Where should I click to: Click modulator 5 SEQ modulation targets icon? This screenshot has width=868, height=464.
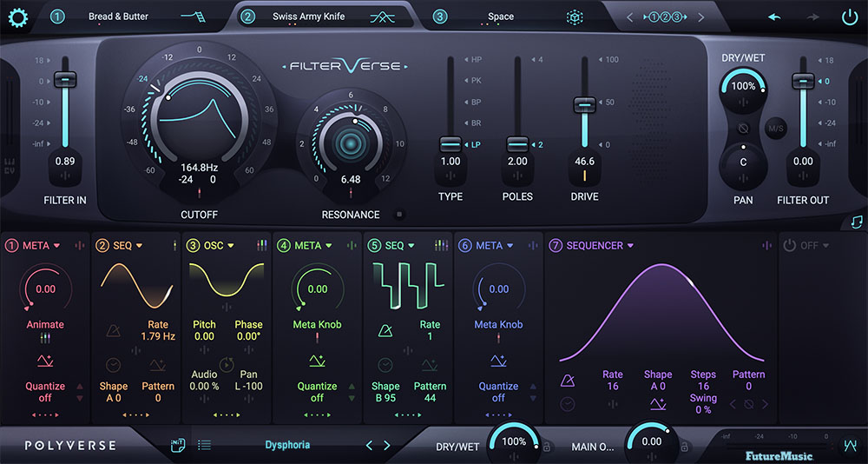tap(441, 245)
